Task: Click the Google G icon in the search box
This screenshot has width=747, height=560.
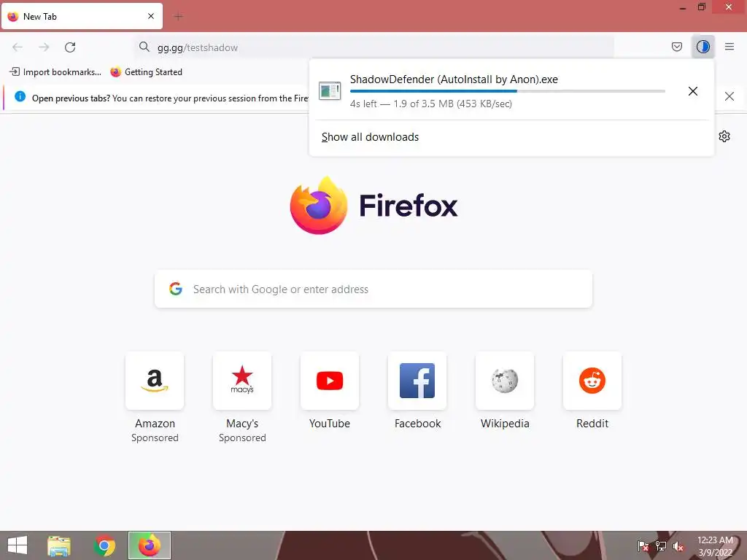Action: click(x=176, y=289)
